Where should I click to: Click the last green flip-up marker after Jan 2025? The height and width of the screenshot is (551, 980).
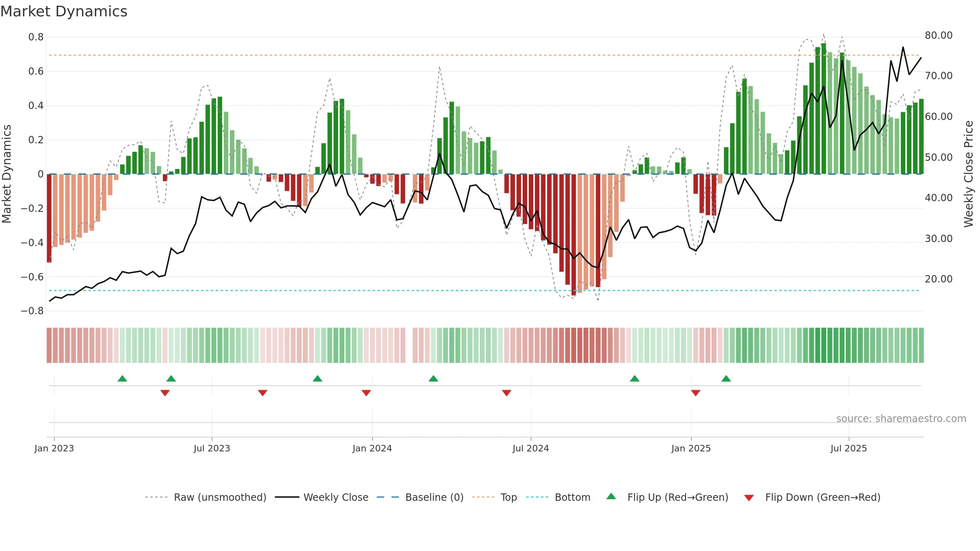(x=726, y=378)
